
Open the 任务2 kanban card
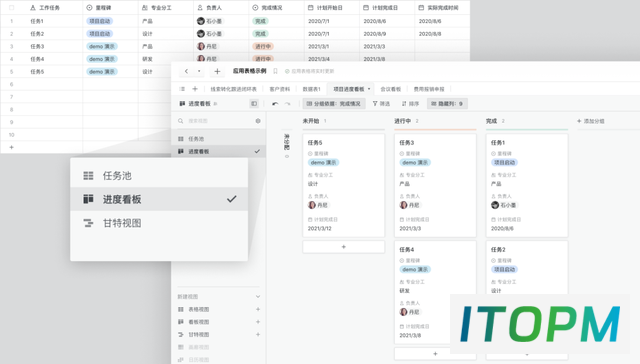click(x=527, y=267)
